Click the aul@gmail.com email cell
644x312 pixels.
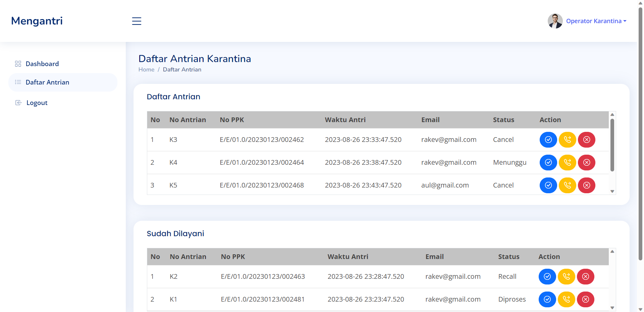pyautogui.click(x=445, y=185)
